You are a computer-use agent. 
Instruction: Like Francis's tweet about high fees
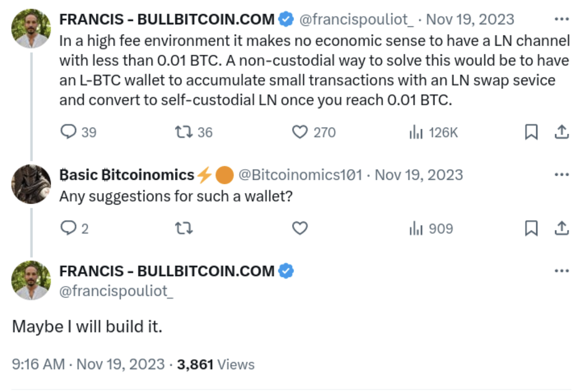pos(300,132)
